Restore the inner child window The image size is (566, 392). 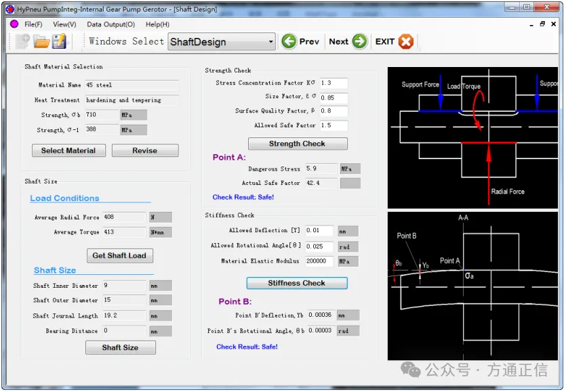pos(542,24)
